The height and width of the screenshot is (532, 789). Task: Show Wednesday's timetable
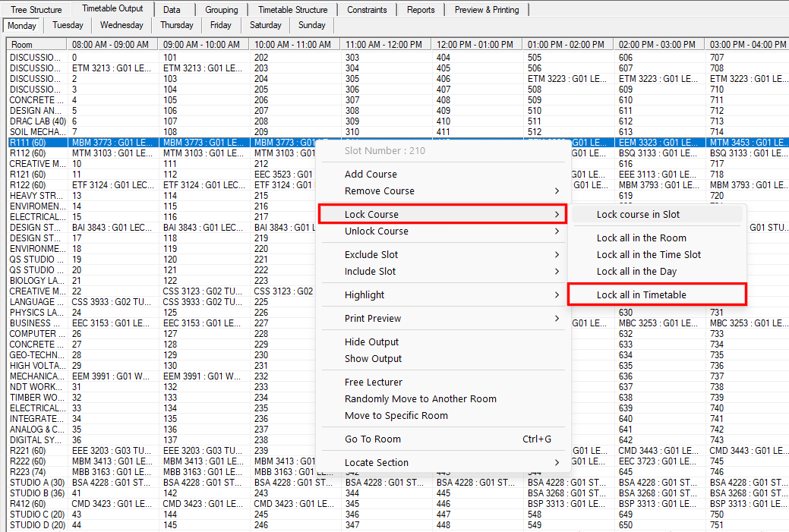tap(122, 25)
